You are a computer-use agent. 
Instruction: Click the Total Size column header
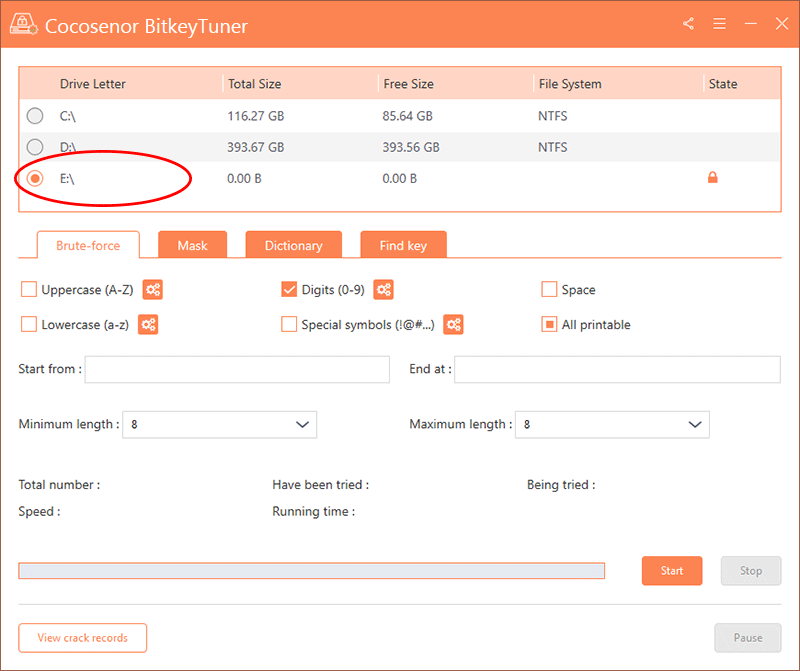point(255,84)
